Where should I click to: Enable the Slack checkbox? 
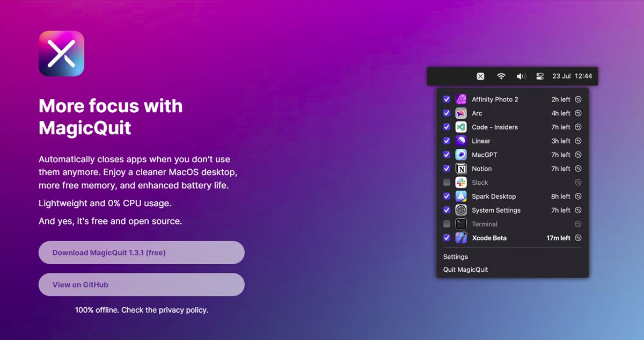tap(447, 183)
